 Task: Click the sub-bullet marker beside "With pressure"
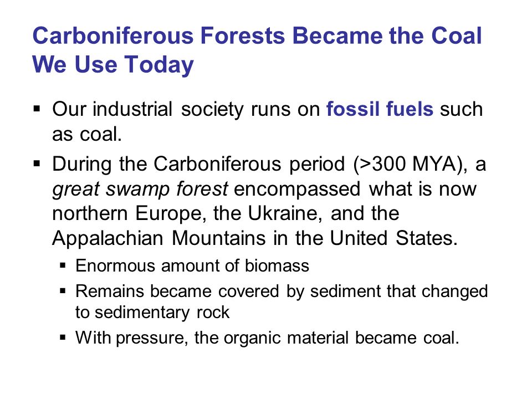pos(63,337)
